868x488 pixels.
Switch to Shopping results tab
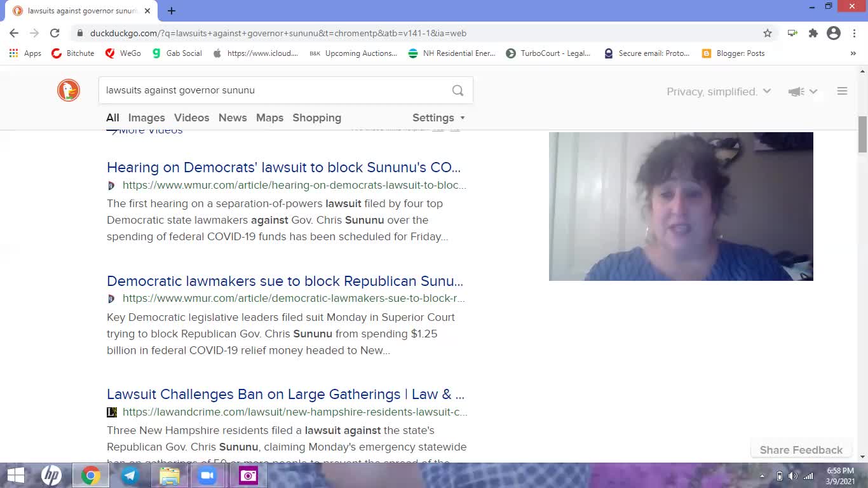point(316,118)
